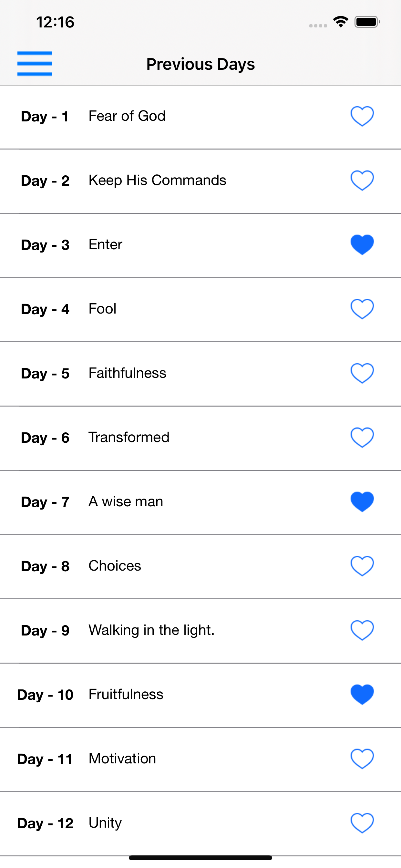Tap the heart for Keep His Commands
Image resolution: width=401 pixels, height=868 pixels.
click(x=362, y=181)
